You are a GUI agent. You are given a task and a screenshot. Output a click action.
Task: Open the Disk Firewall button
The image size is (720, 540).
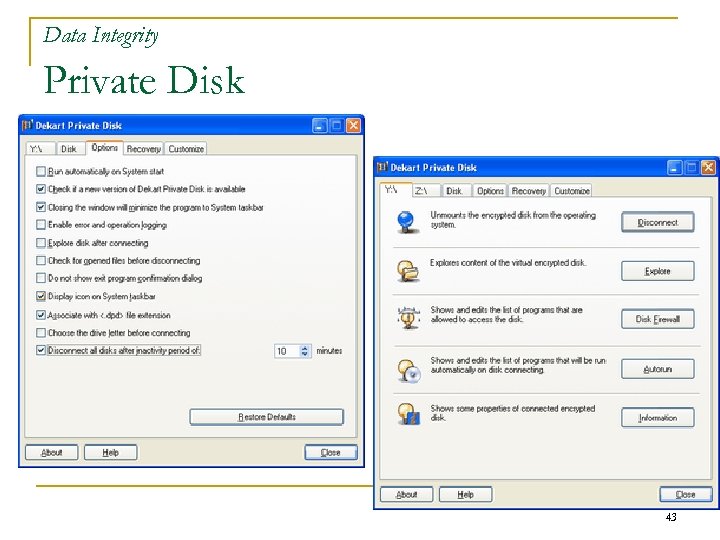pos(658,319)
